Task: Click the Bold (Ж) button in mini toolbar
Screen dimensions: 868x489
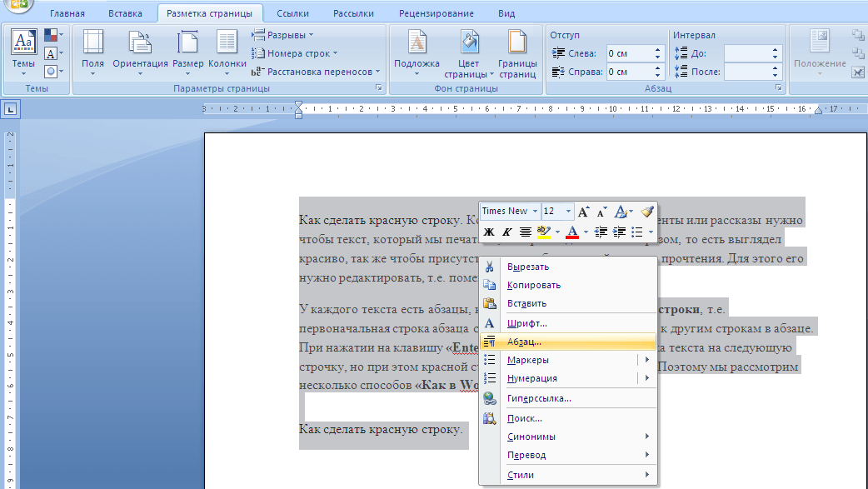Action: tap(489, 232)
